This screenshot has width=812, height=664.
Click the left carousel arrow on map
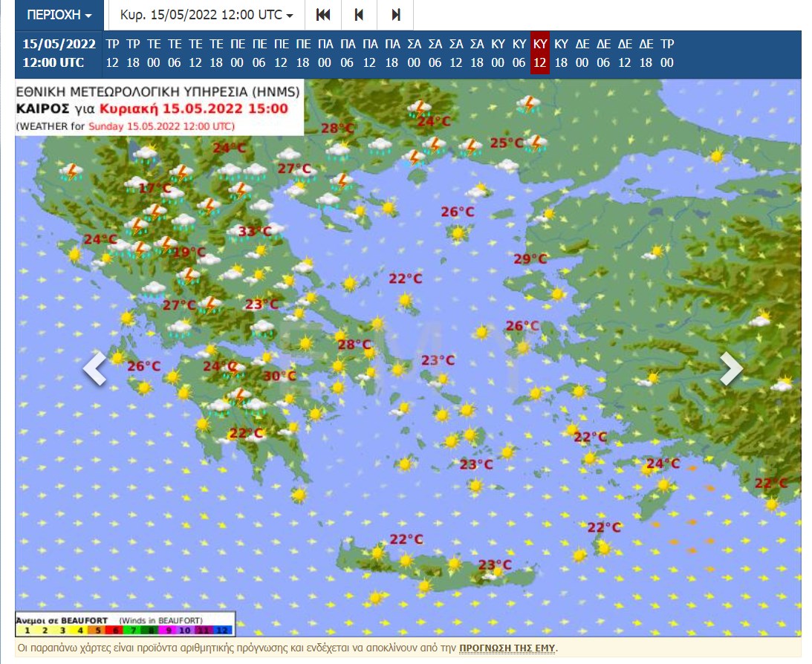pyautogui.click(x=95, y=368)
